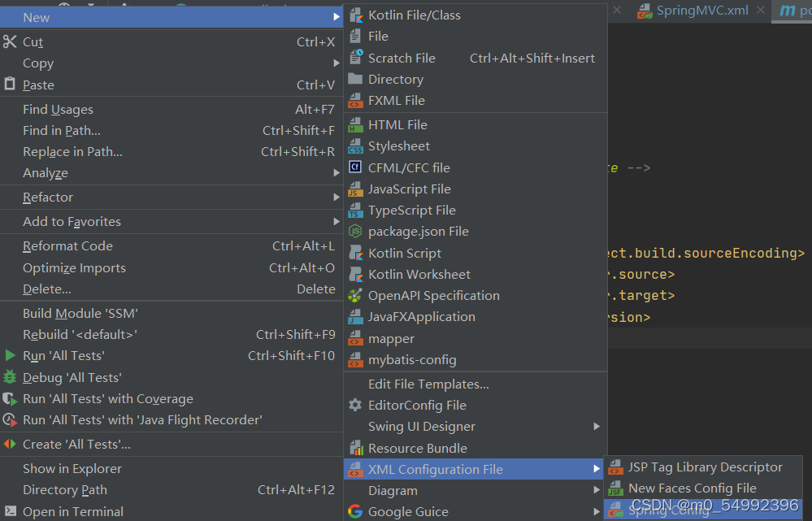
Task: Click the mapper template icon
Action: click(355, 338)
